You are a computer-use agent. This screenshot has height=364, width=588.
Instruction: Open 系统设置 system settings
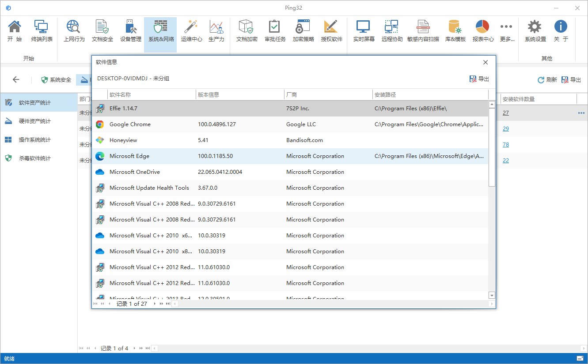pyautogui.click(x=535, y=31)
